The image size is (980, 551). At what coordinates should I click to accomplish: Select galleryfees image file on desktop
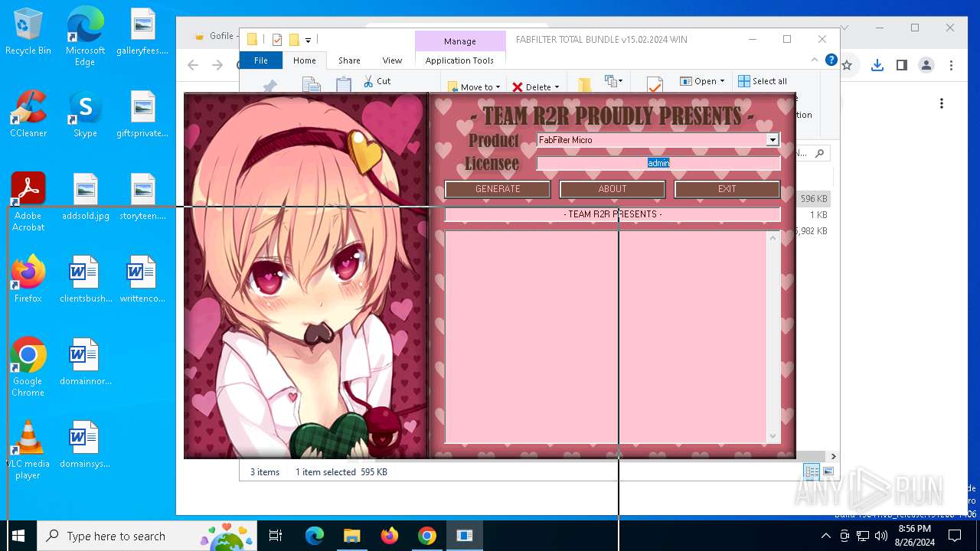coord(142,31)
